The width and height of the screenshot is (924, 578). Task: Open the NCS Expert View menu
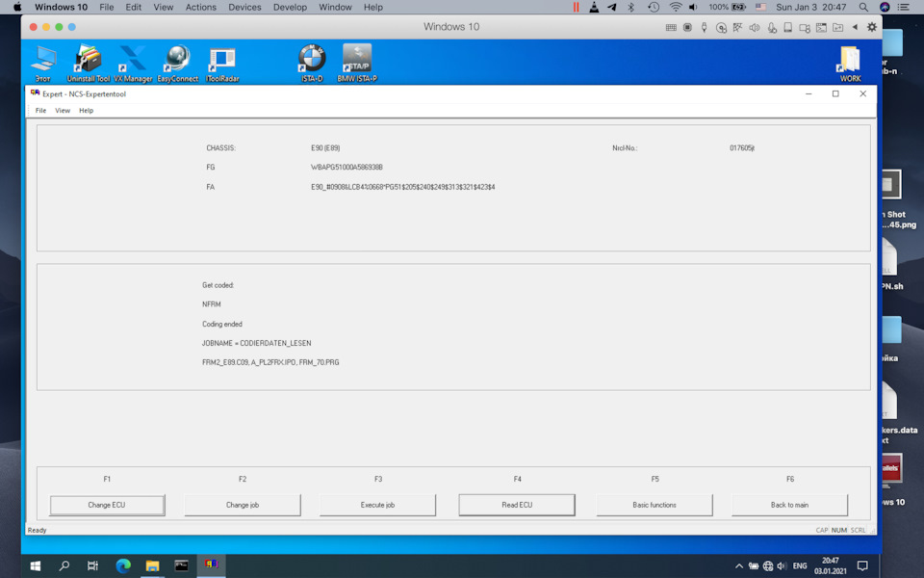[63, 110]
